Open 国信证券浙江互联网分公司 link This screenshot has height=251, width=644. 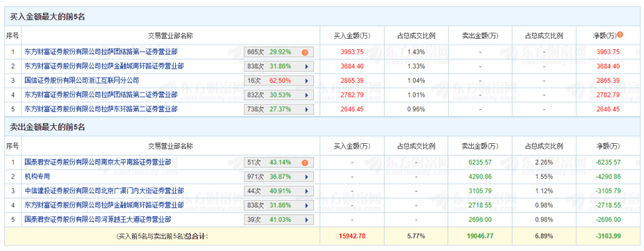pos(82,80)
